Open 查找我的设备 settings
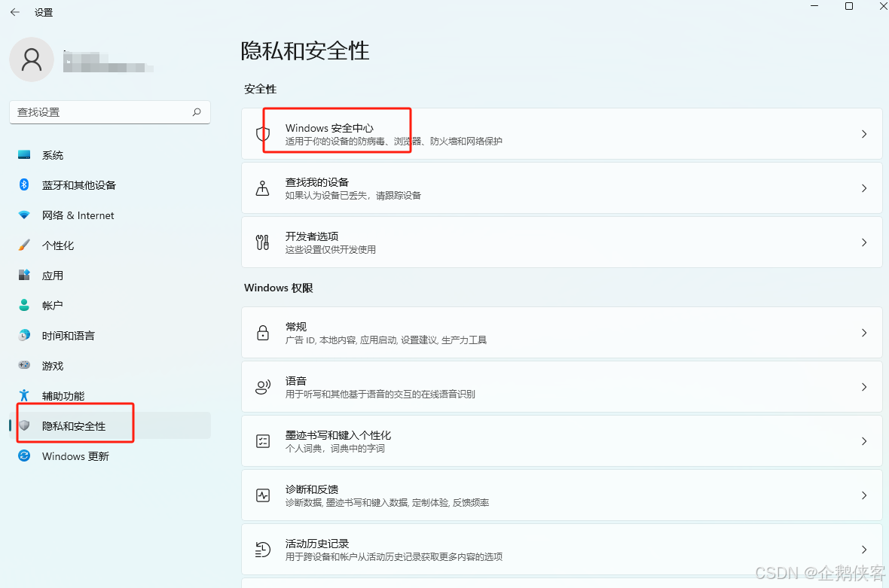Screen dimensions: 889x588 pos(562,188)
